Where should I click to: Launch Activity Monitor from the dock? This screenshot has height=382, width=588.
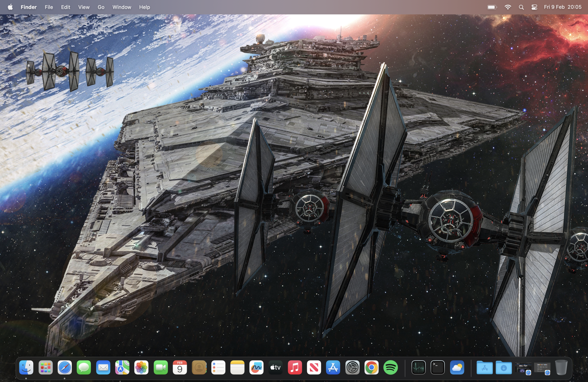point(418,368)
